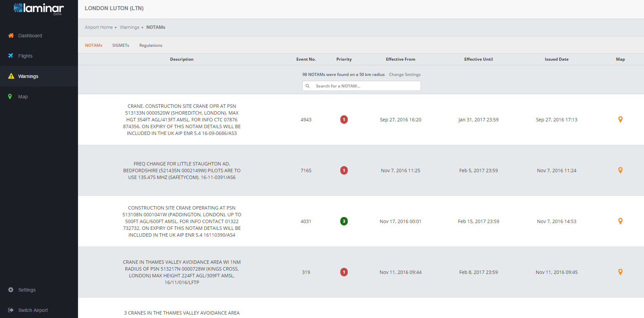Click the Switch Airport exit icon

pyautogui.click(x=11, y=310)
